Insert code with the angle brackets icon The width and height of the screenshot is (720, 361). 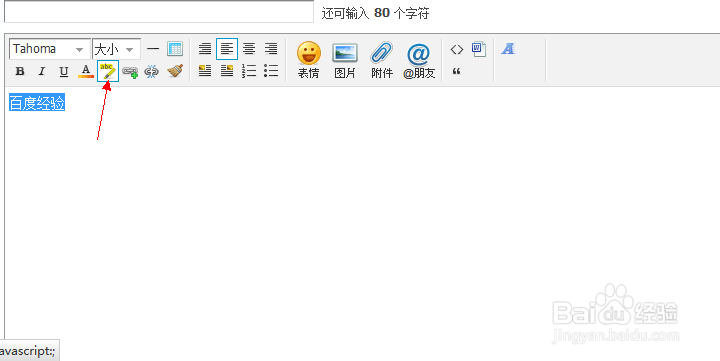[456, 49]
